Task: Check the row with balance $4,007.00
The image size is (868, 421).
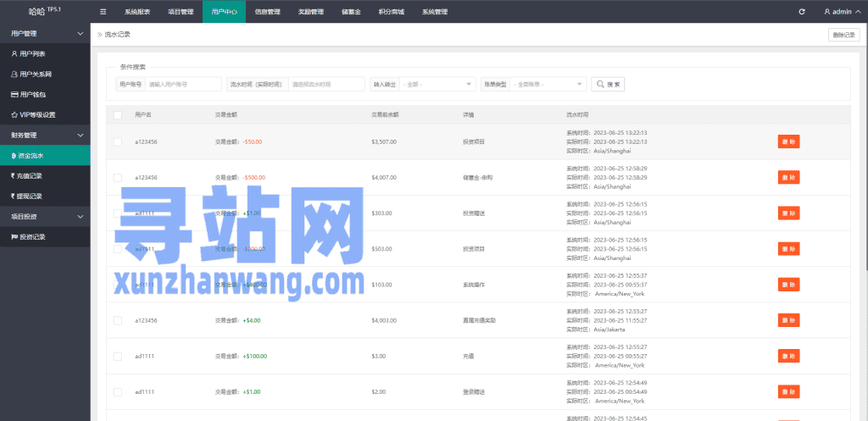Action: tap(117, 178)
